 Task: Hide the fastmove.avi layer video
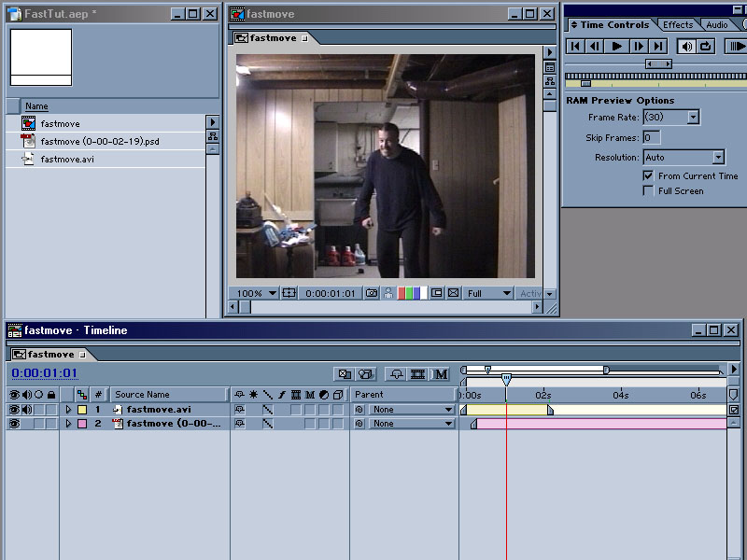pyautogui.click(x=14, y=409)
